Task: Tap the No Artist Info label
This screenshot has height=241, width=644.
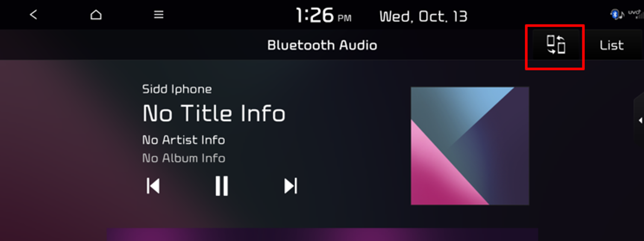Action: [183, 140]
